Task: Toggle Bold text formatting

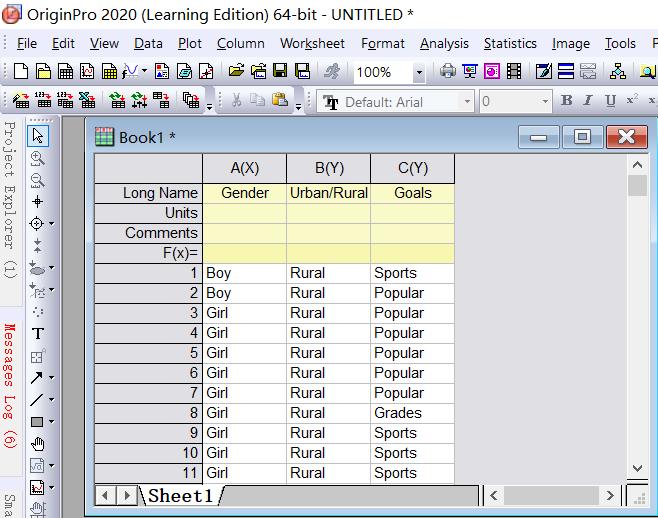Action: point(567,101)
